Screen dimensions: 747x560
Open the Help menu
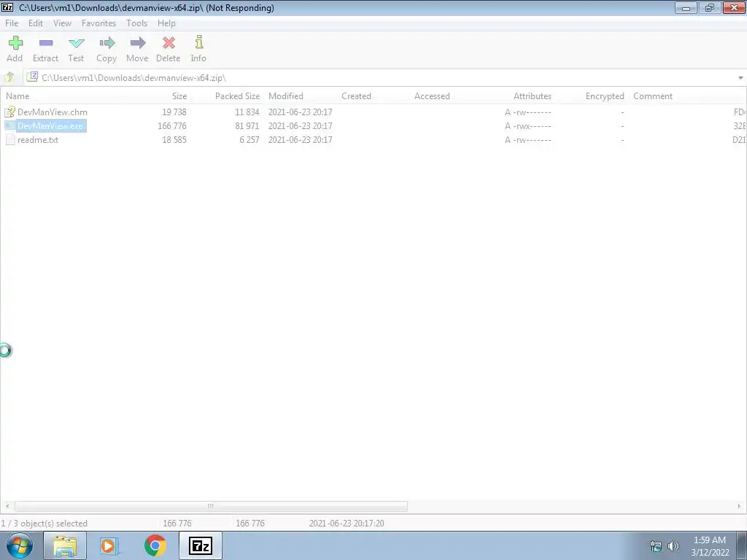point(166,23)
